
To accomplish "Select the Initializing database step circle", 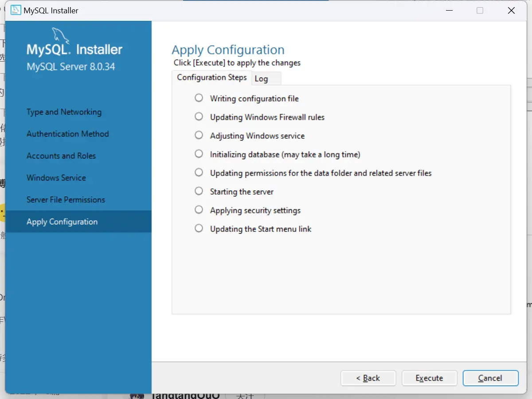I will [199, 153].
